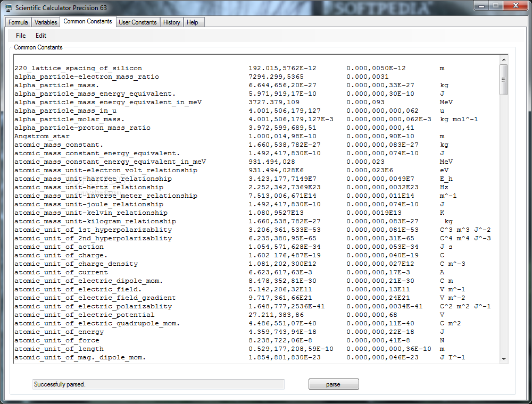Click unit C^3 m^3 J^-2

(465, 230)
